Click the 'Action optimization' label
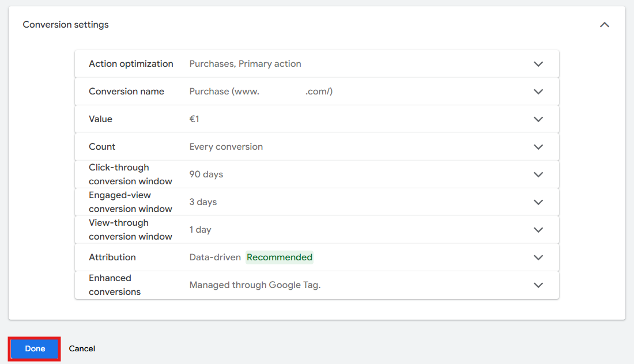 coord(131,64)
